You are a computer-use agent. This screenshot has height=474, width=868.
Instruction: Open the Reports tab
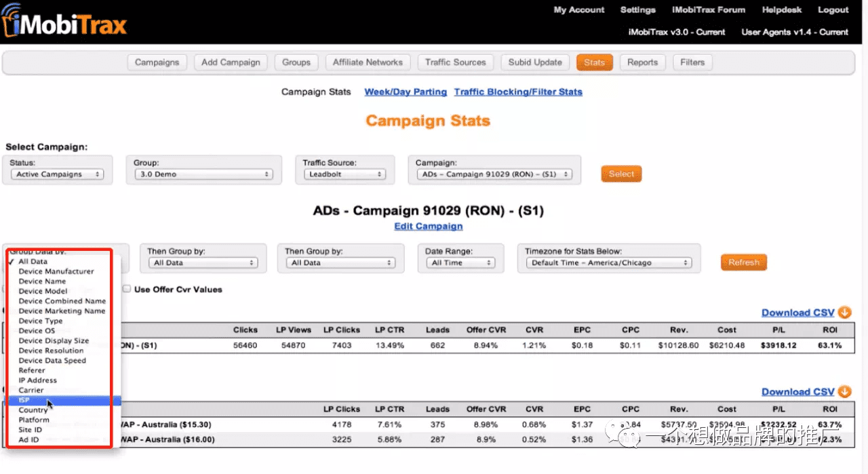[x=642, y=62]
